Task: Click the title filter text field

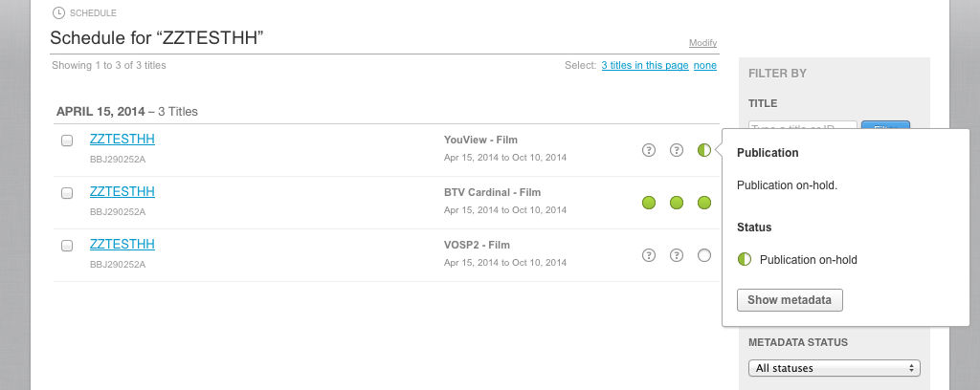Action: click(802, 128)
